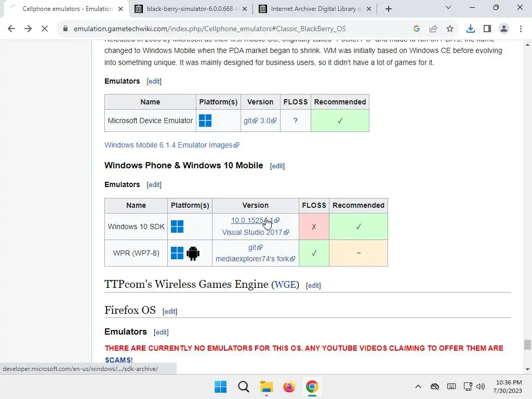532x399 pixels.
Task: Open the Google icon in address bar
Action: pos(417,29)
